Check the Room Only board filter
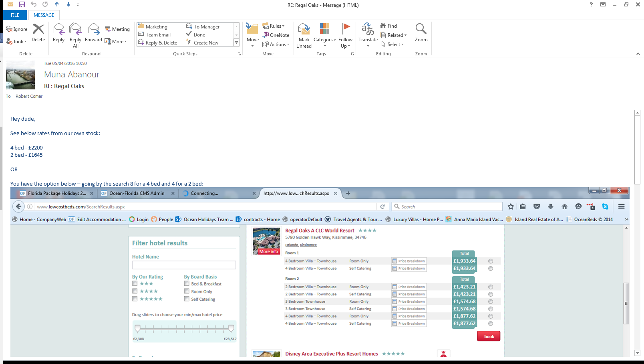The image size is (644, 364). pyautogui.click(x=187, y=291)
